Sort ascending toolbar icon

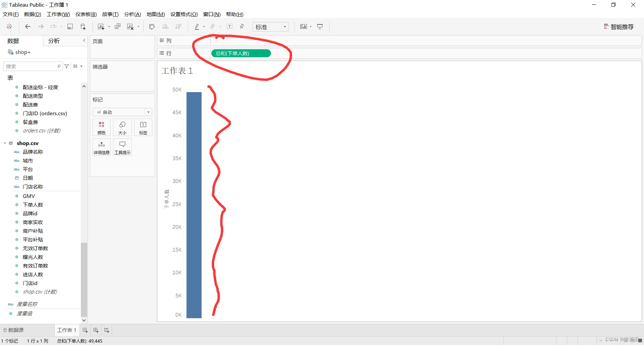[x=165, y=26]
